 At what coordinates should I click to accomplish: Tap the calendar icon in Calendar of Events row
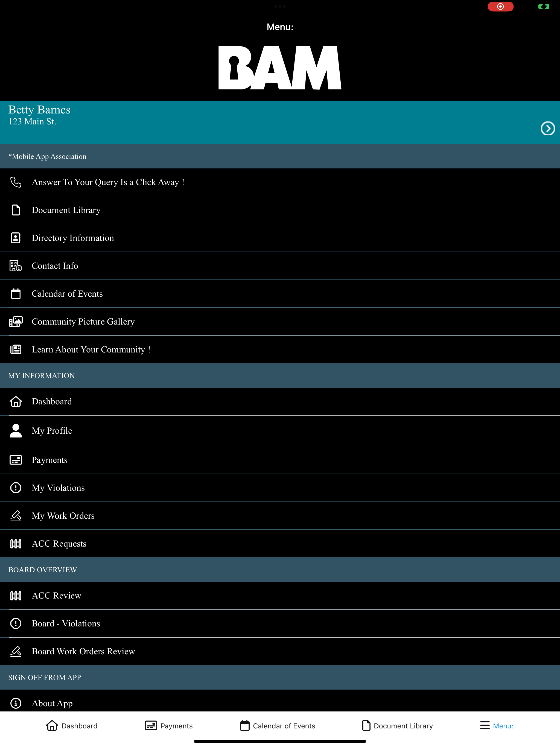tap(16, 293)
